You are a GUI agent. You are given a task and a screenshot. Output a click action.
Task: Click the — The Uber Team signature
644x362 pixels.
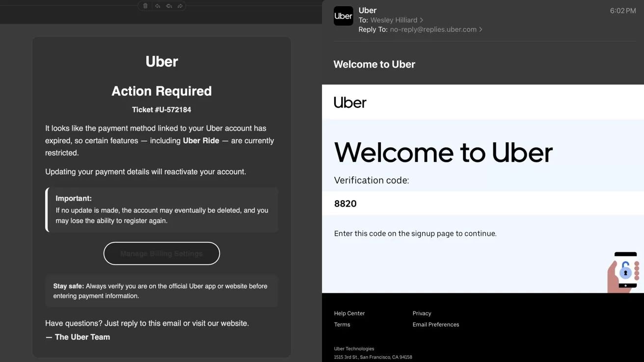[x=78, y=337]
